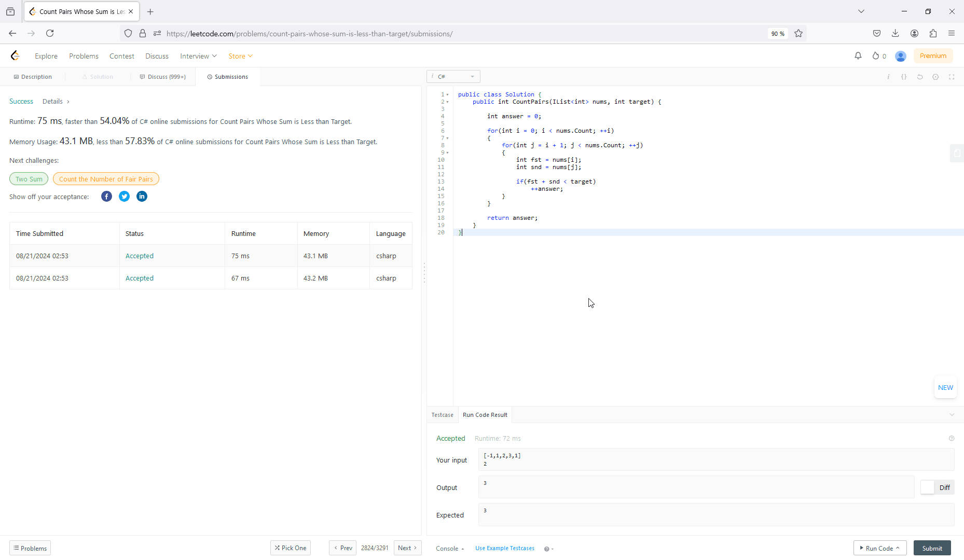
Task: Open Count the Number of Fair Pairs
Action: click(106, 179)
